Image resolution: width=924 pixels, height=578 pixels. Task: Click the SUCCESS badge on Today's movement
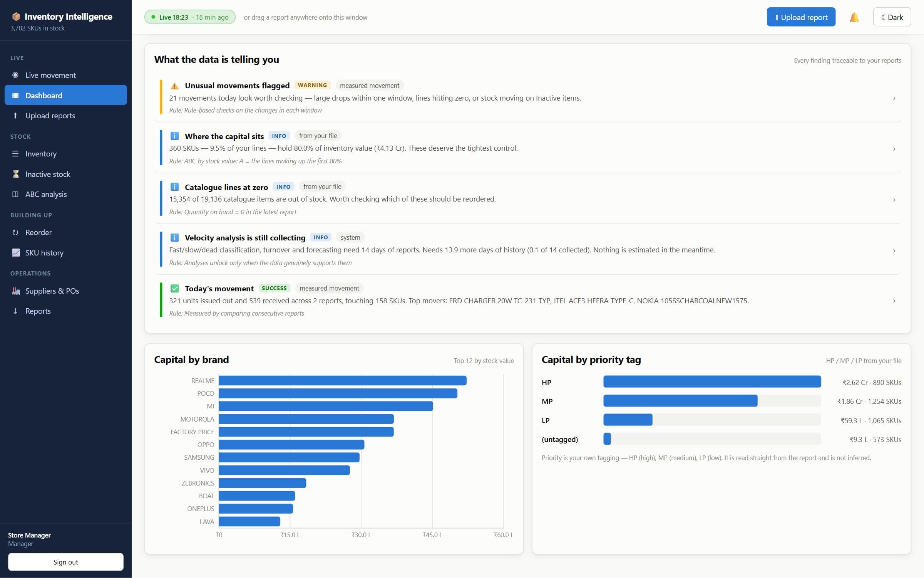[274, 288]
